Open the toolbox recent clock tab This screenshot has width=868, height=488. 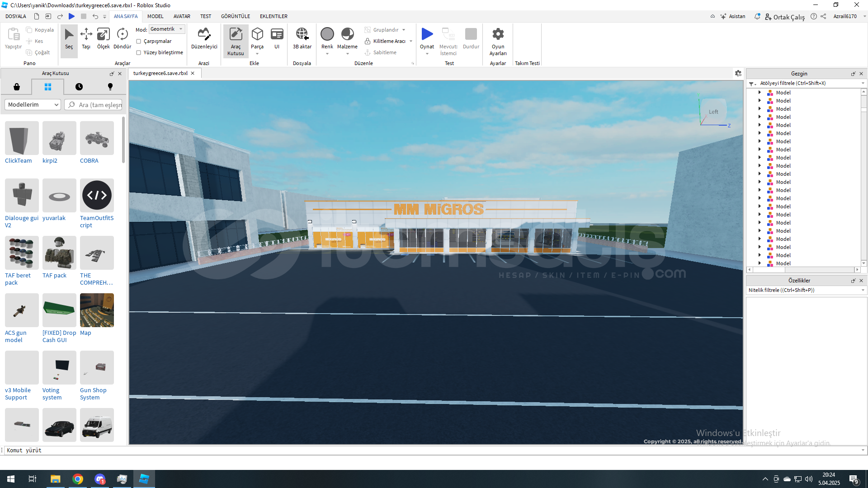click(x=79, y=87)
